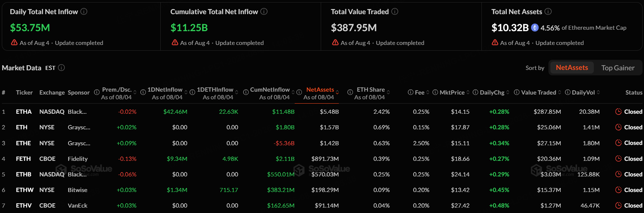Click warning icon under $53.75M inflow

[14, 43]
